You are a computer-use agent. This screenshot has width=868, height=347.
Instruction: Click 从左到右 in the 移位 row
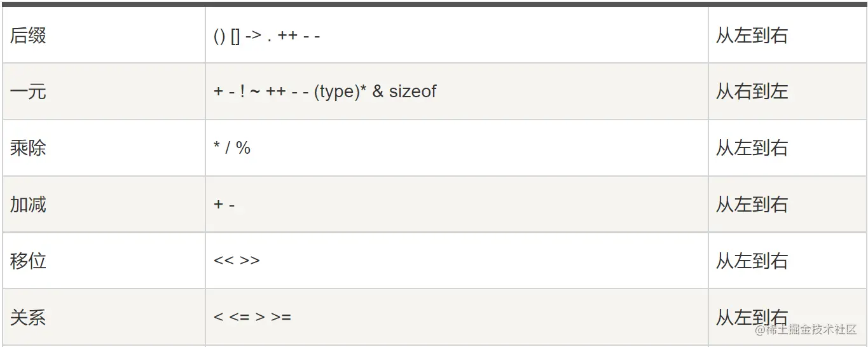tap(752, 261)
